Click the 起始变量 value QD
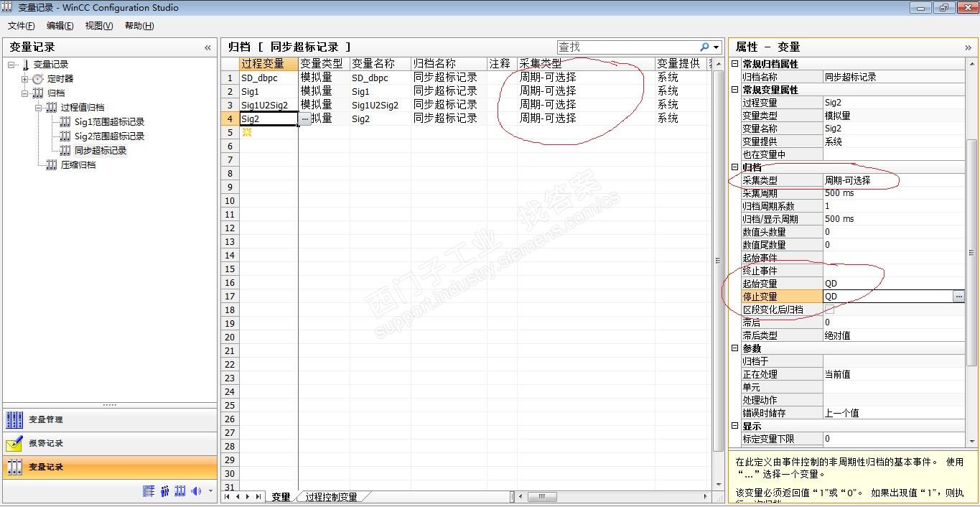Image resolution: width=980 pixels, height=507 pixels. coord(894,284)
